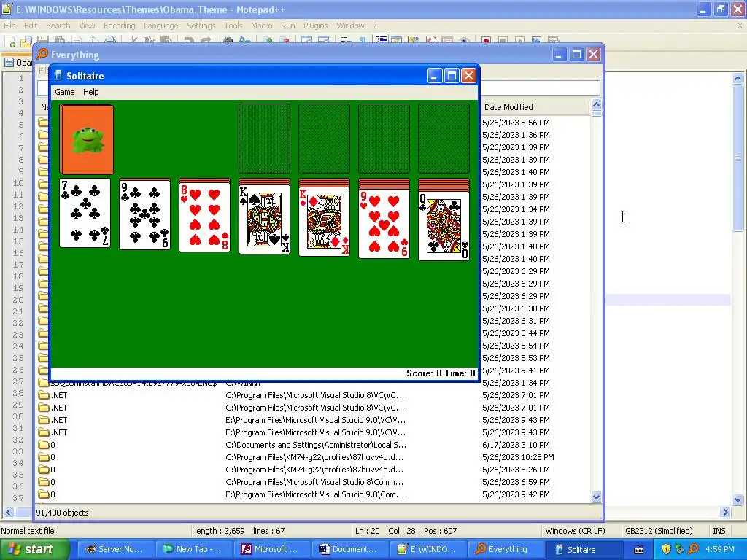The image size is (747, 560).
Task: Open Notepad++ Edit menu
Action: (x=31, y=26)
